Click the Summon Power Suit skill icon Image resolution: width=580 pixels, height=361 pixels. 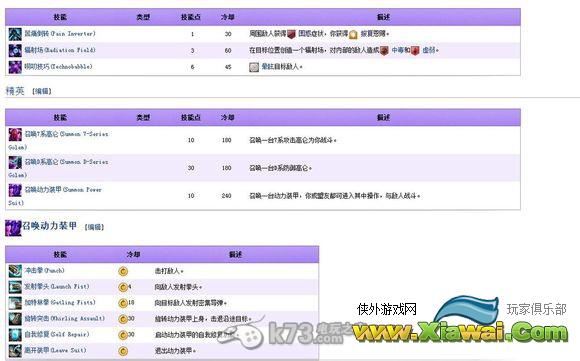click(x=15, y=190)
